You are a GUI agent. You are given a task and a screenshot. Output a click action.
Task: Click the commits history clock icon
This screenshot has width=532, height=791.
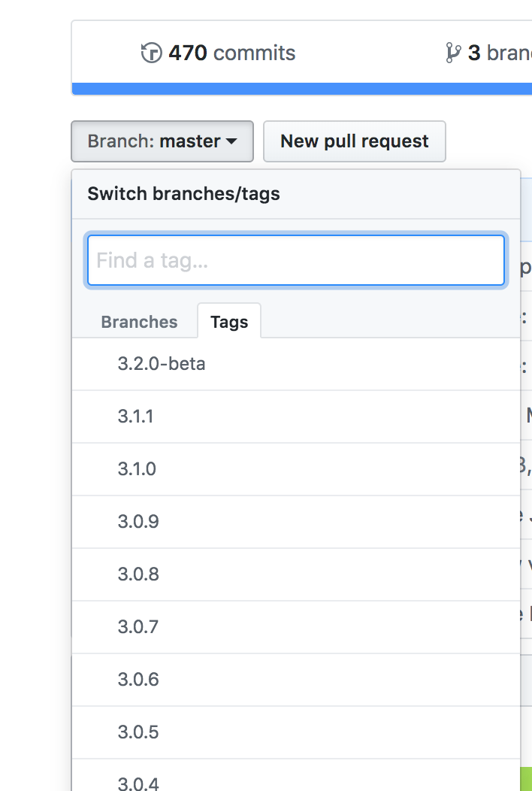point(152,53)
